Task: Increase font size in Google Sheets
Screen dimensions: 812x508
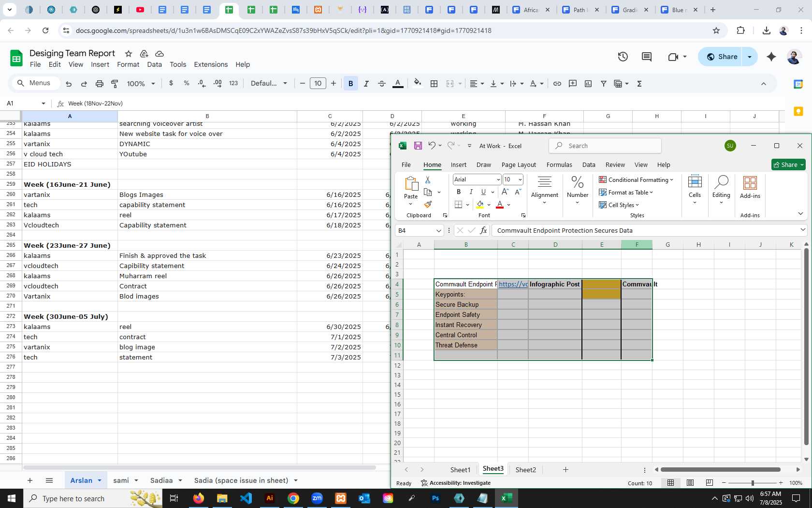Action: click(333, 84)
